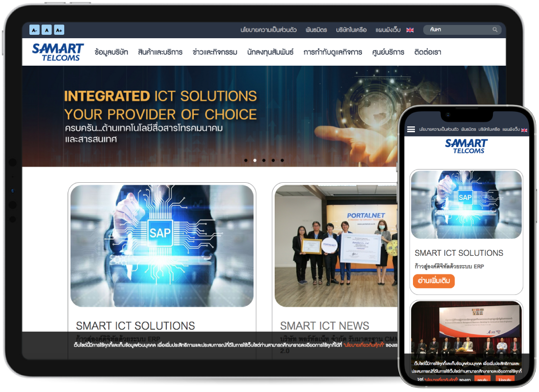Select the fifth carousel indicator dot

(x=281, y=159)
